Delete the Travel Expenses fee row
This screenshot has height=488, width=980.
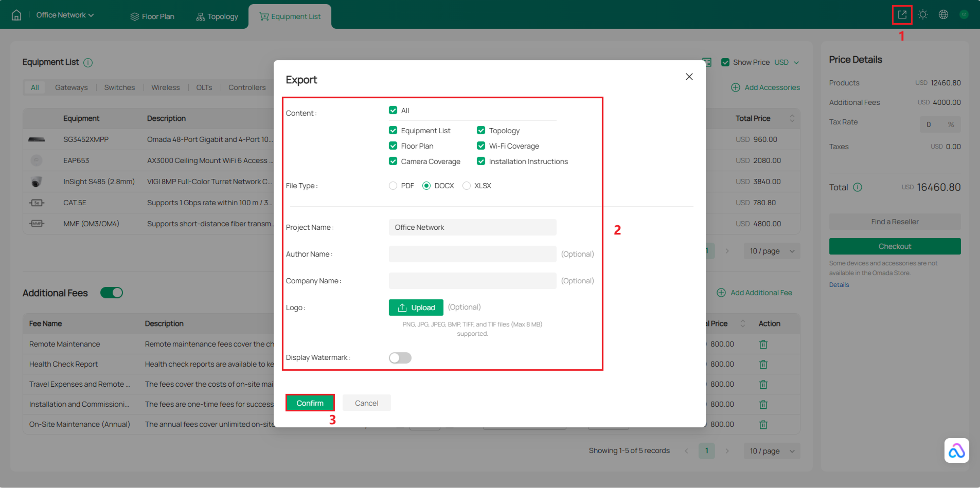(x=763, y=385)
